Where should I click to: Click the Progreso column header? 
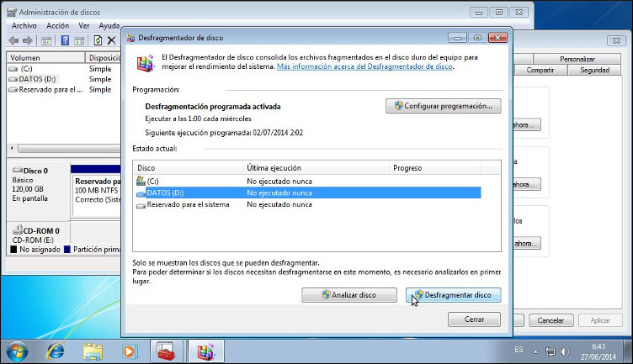435,168
